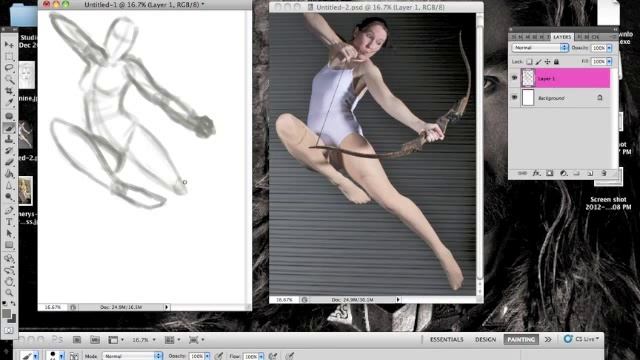Select the Hand tool
The height and width of the screenshot is (360, 640).
(9, 281)
